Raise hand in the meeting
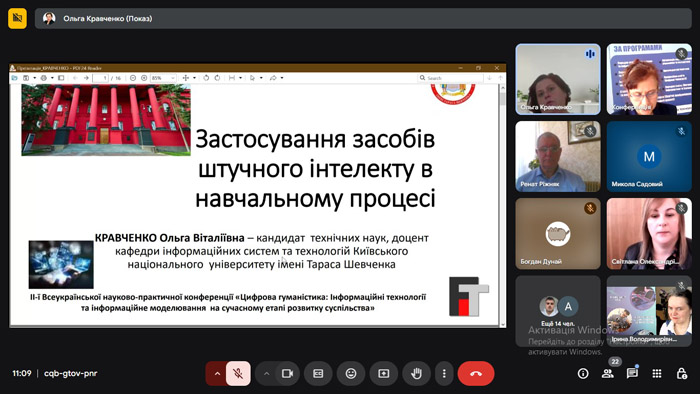 (416, 373)
